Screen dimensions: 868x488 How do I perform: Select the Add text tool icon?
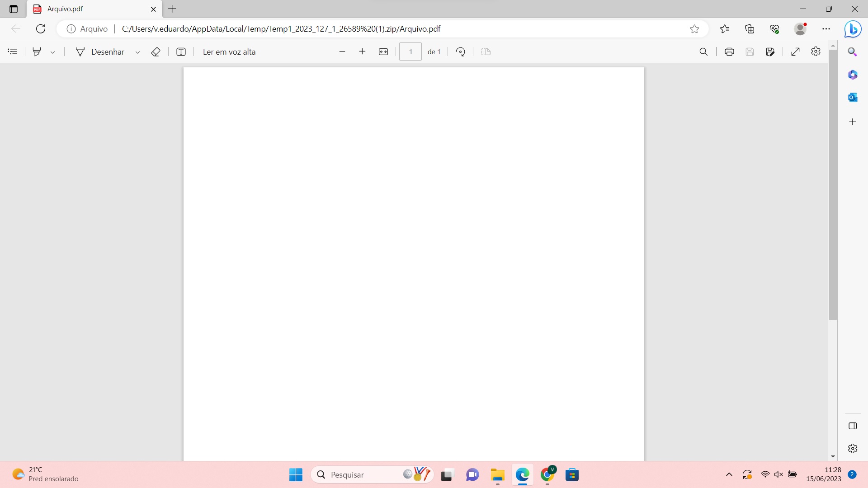point(181,52)
